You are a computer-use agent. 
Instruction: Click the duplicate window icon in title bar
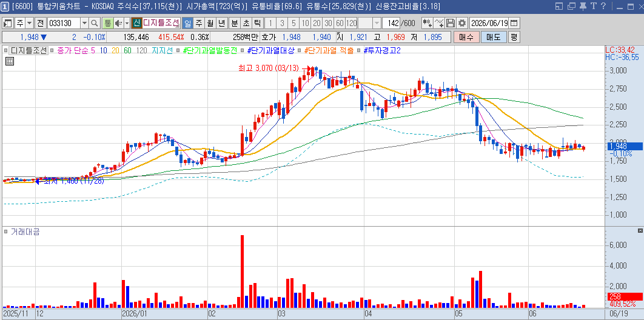571,5
